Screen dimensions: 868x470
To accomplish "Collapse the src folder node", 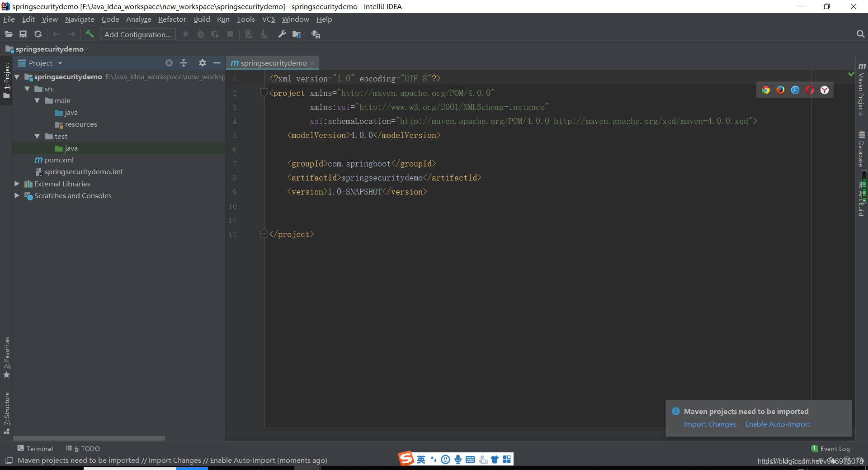I will click(27, 89).
